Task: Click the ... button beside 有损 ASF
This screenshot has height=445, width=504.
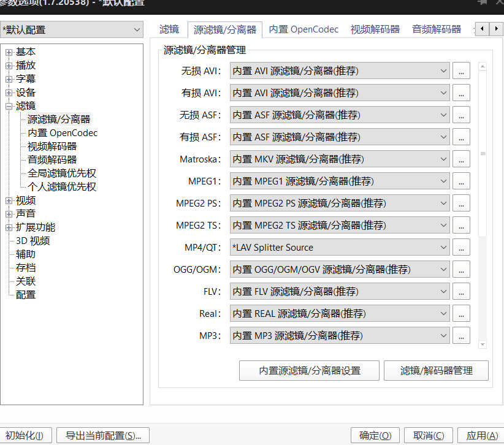Action: 461,137
